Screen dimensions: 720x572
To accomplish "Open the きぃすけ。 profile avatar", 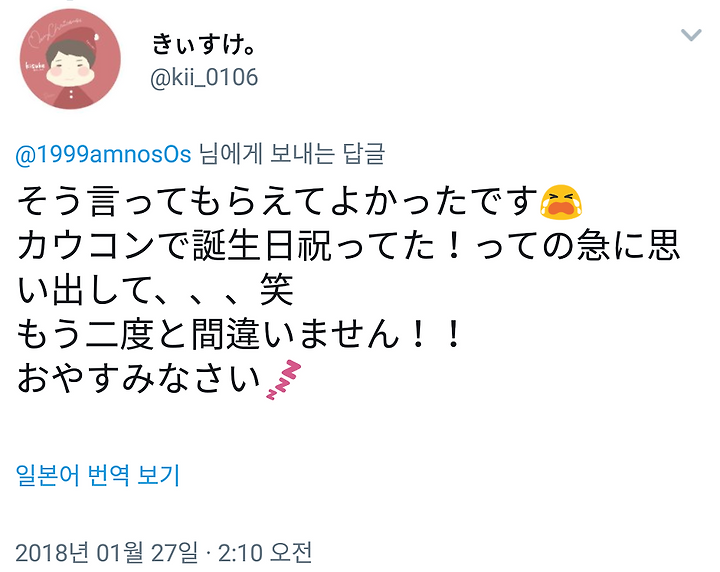I will tap(70, 59).
